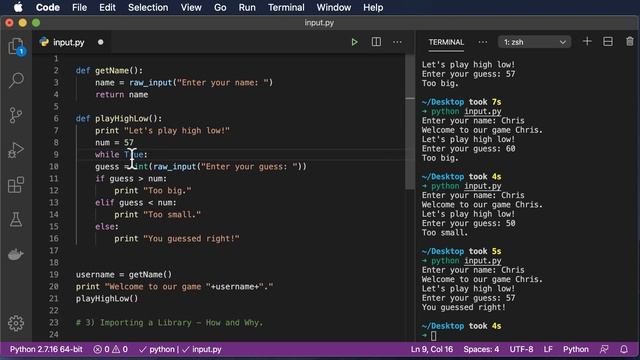The image size is (640, 360).
Task: Click 'playHighLow()' call on line 21
Action: point(107,298)
